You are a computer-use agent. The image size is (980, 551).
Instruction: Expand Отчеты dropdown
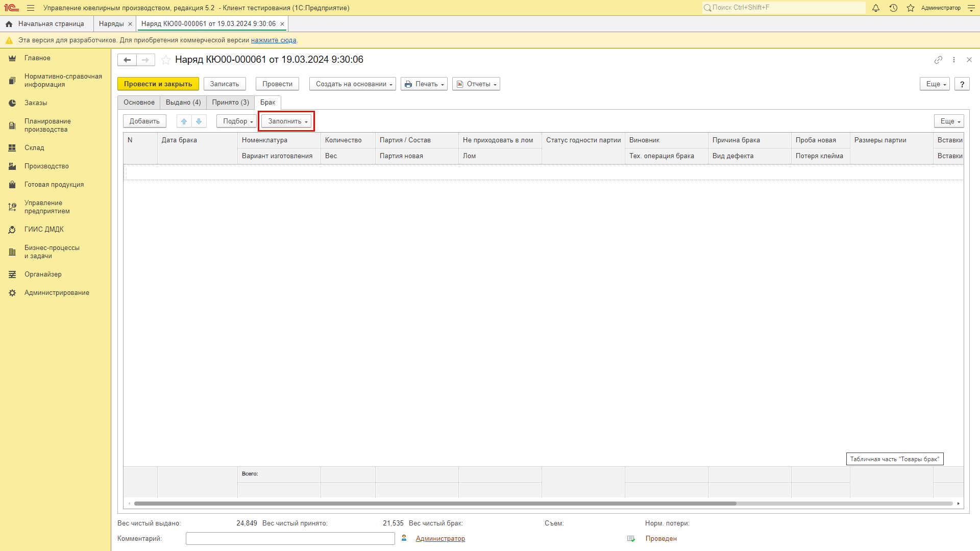(476, 84)
